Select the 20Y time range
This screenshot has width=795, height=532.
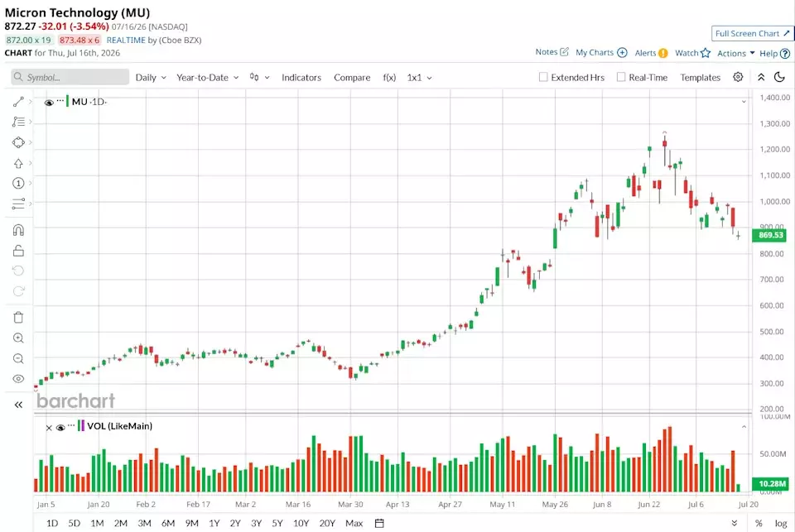point(327,523)
